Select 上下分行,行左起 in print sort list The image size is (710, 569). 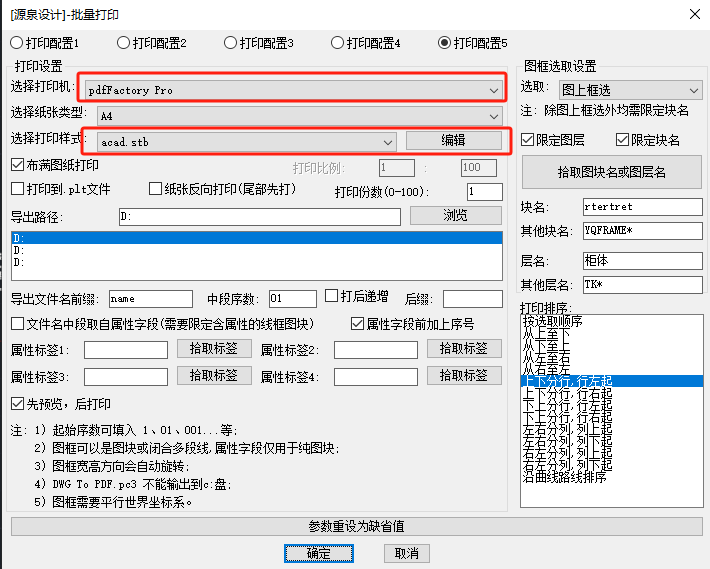click(x=612, y=381)
